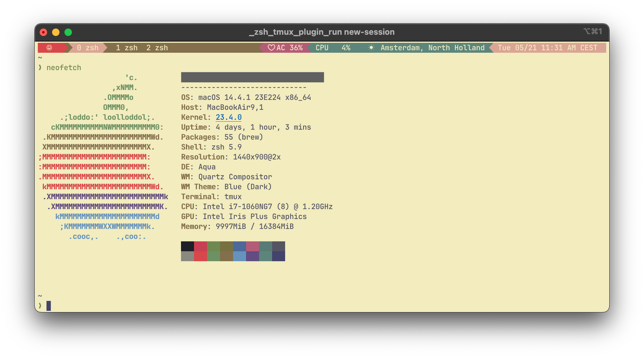Viewport: 644px width, 358px height.
Task: Open the Kernel 23.4.0 underlined link
Action: point(228,117)
